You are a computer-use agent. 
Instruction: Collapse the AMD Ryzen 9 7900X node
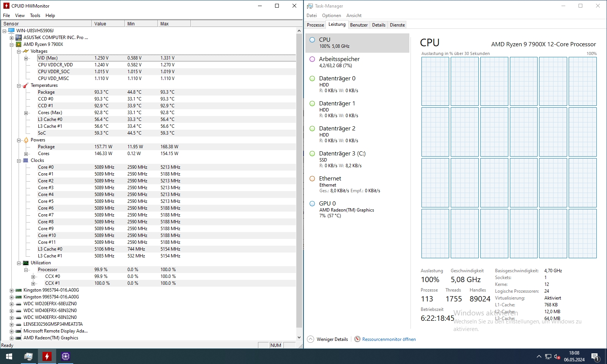tap(12, 44)
